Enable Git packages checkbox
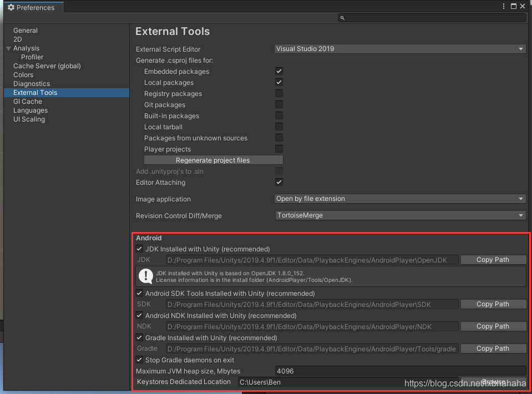532x394 pixels. [x=279, y=104]
